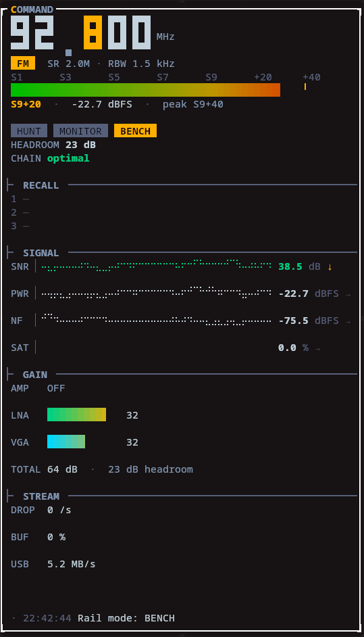Screen dimensions: 364x637
Task: Adjust the VGA gain bar
Action: (x=66, y=442)
